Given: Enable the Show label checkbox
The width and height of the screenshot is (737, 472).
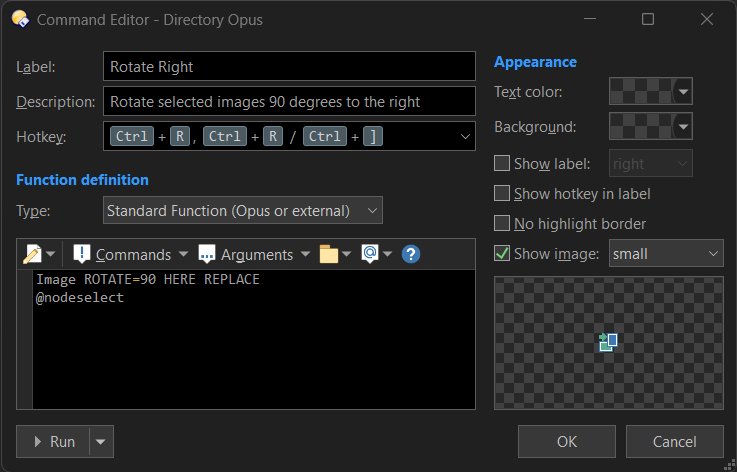Looking at the screenshot, I should 502,163.
